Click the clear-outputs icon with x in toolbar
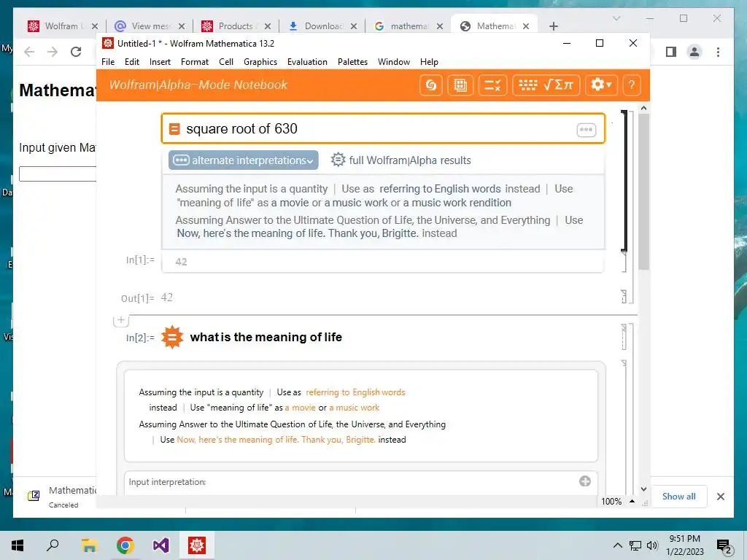 492,85
